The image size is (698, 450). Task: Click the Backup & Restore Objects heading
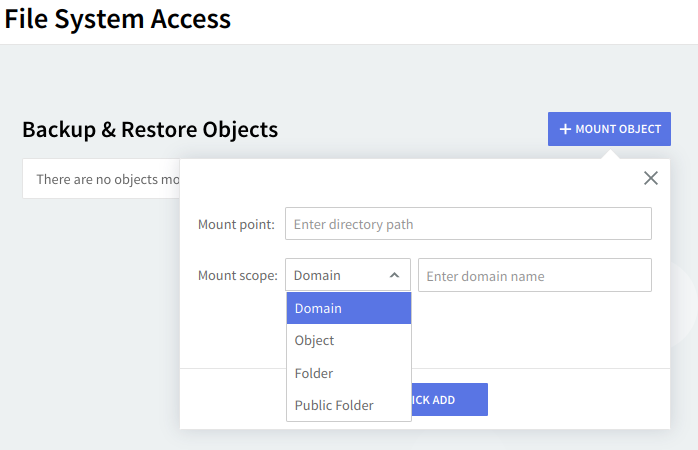150,129
